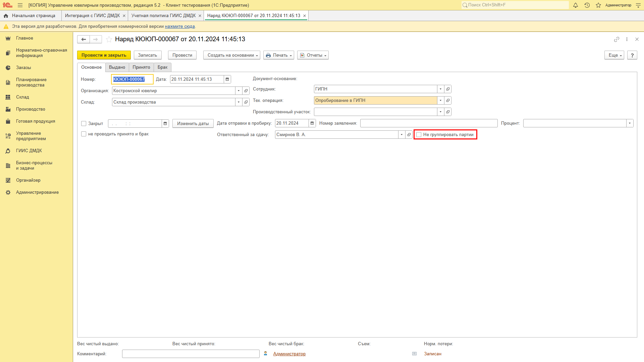Viewport: 644px width, 362px height.
Task: Switch to the Выдано tab
Action: pos(117,67)
